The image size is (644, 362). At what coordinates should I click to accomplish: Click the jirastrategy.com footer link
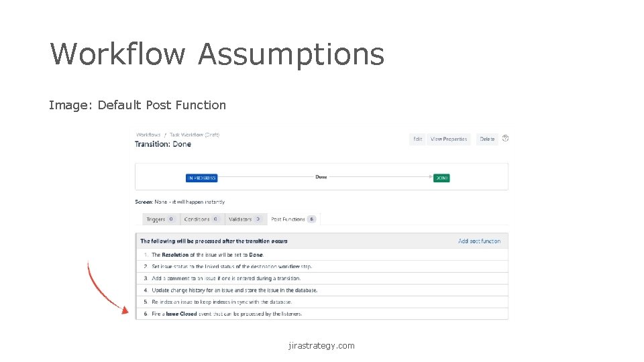point(321,346)
